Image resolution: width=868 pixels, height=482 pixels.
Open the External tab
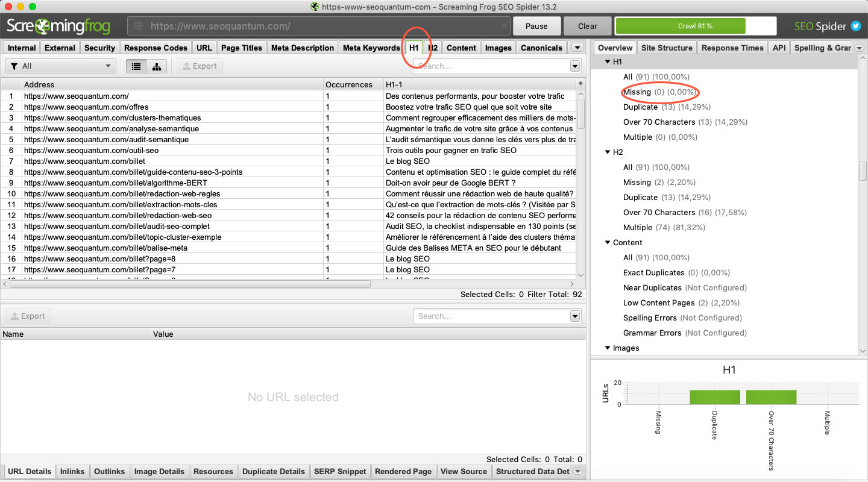[60, 48]
